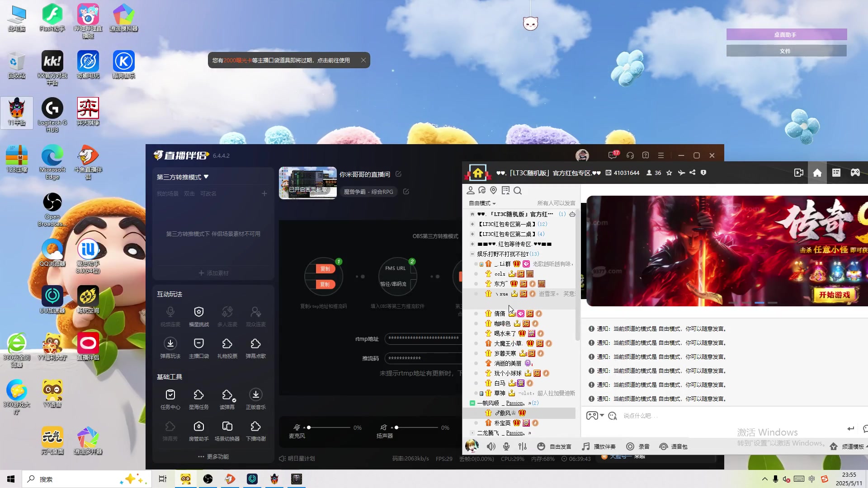The height and width of the screenshot is (488, 868).
Task: Adjust the 扬声器 volume slider
Action: coord(416,427)
